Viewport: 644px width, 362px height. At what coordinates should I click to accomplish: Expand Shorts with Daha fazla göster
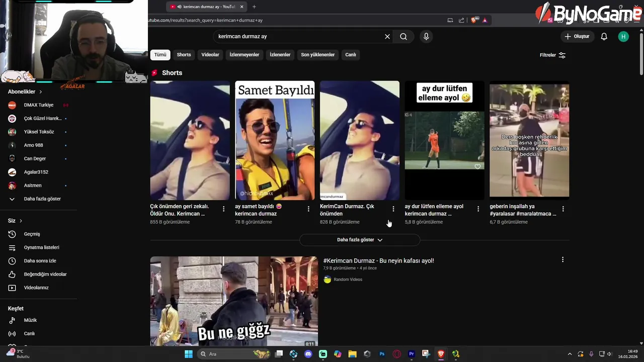point(360,240)
